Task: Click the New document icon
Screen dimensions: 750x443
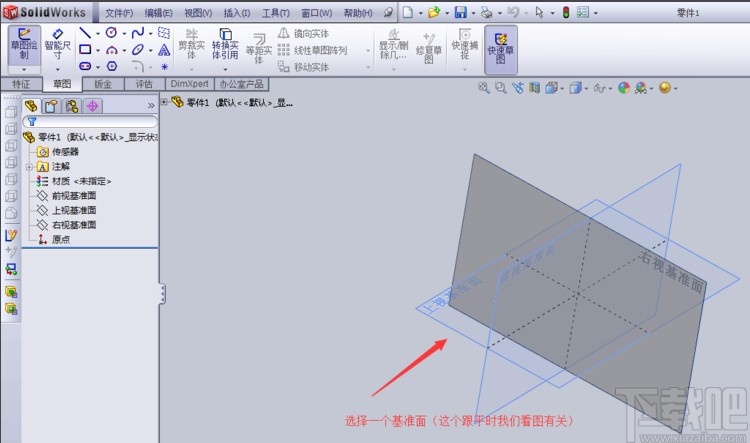Action: point(408,12)
